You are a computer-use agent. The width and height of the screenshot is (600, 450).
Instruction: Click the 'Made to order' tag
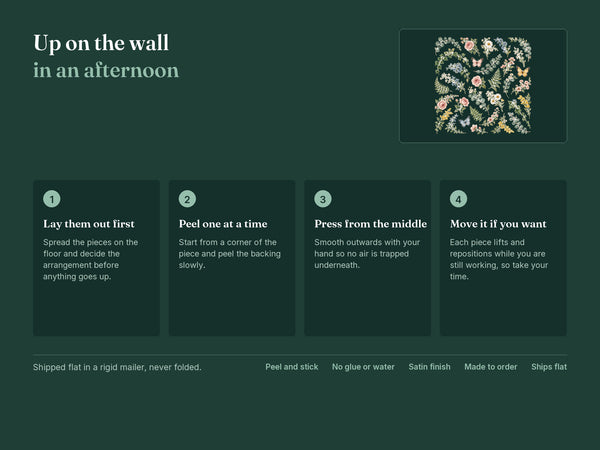click(x=491, y=367)
